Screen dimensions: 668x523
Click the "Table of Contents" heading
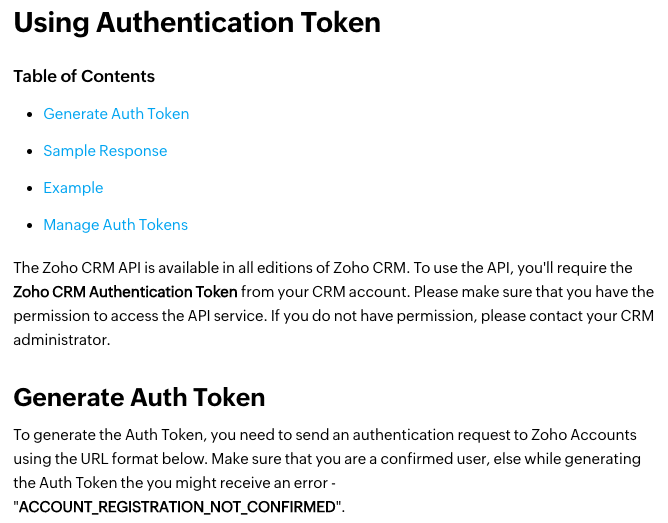[84, 76]
